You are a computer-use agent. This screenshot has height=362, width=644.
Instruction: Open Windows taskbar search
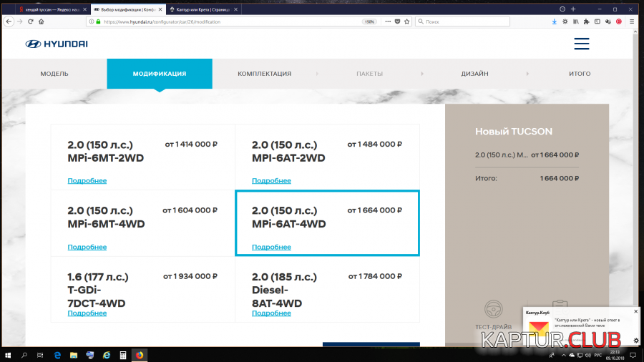(x=24, y=355)
